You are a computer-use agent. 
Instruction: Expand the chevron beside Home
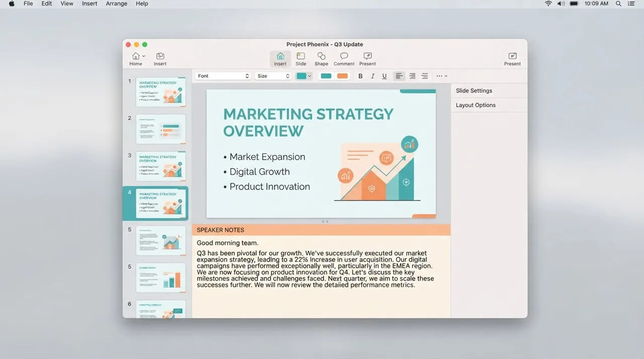click(x=144, y=56)
